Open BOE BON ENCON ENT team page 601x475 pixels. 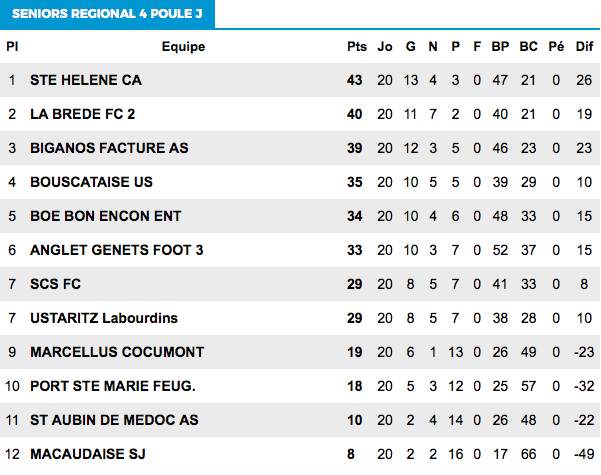pyautogui.click(x=105, y=216)
